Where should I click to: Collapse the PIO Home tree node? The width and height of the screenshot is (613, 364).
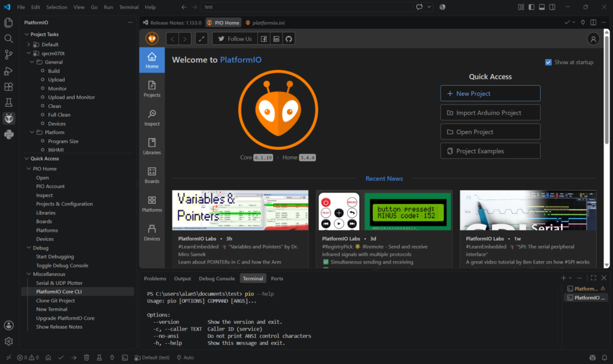[29, 168]
